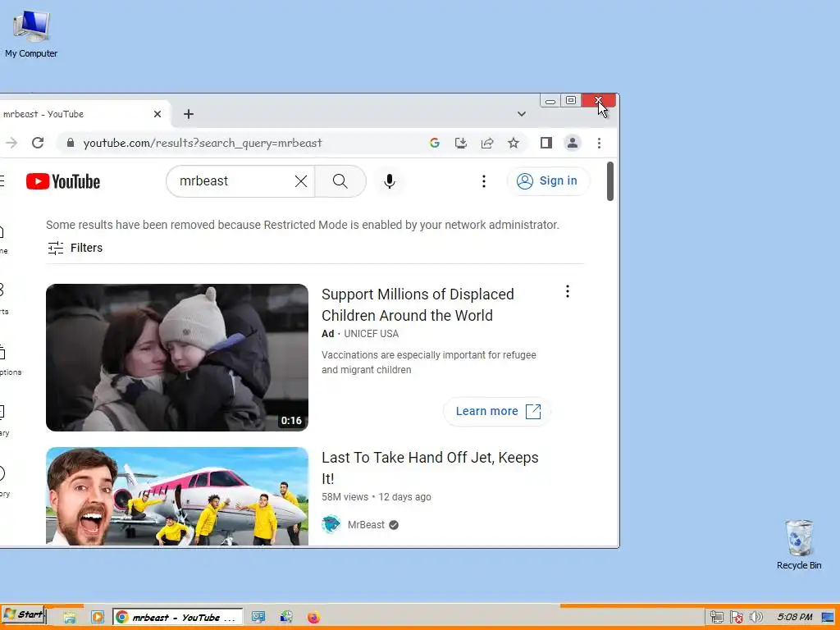Click the globe taskbar icon beside Firefox

click(x=286, y=617)
